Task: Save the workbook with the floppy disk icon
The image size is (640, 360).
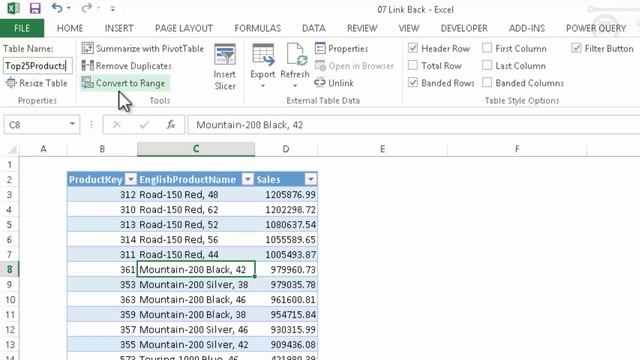Action: pos(35,8)
